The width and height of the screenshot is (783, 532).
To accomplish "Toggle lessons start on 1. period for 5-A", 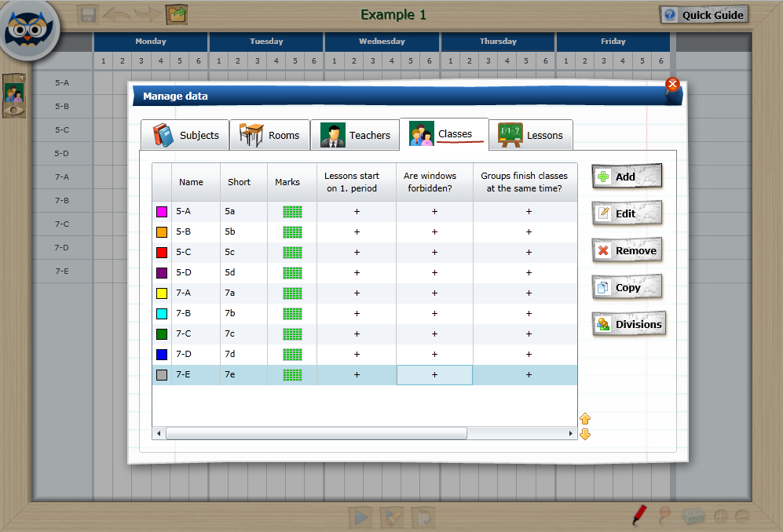I will (x=357, y=212).
